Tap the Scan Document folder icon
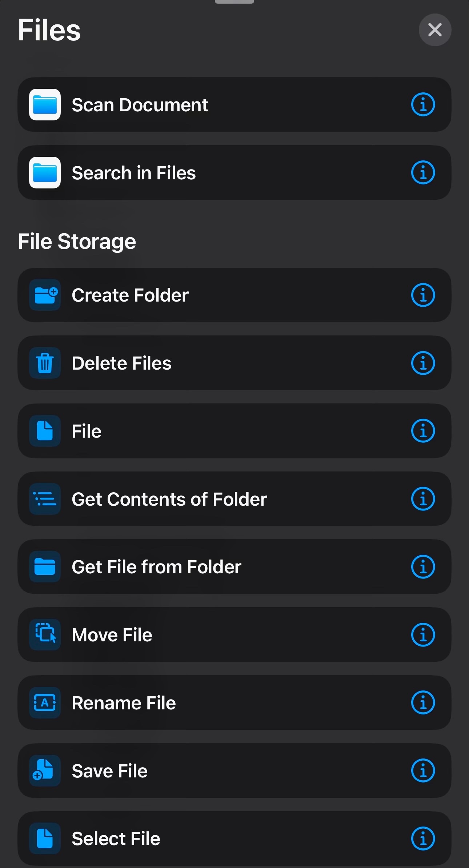This screenshot has width=469, height=868. (45, 105)
